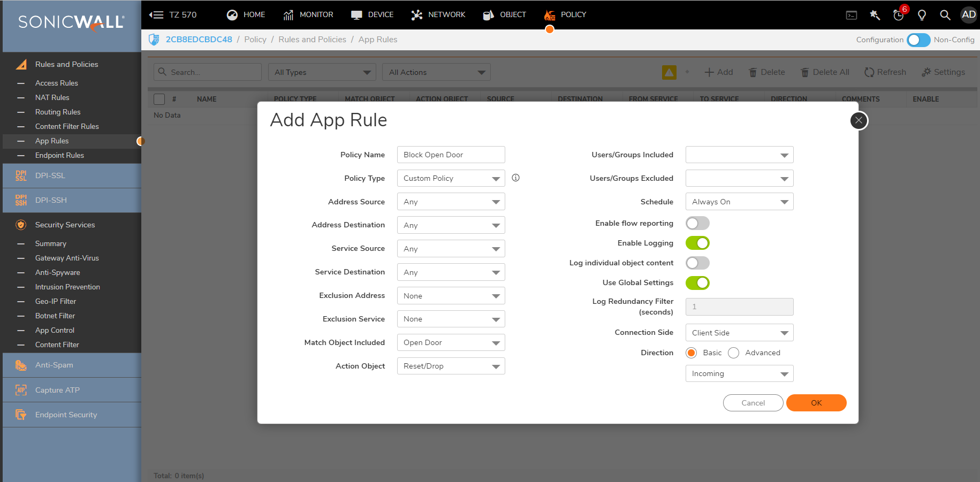Click the DPI-SSH sidebar icon
This screenshot has height=482, width=980.
(21, 200)
